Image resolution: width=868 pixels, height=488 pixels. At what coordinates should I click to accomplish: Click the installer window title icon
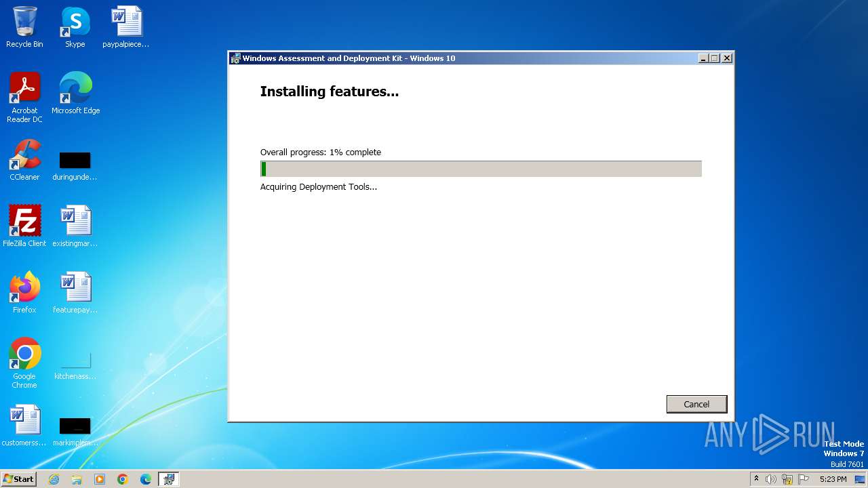tap(235, 58)
